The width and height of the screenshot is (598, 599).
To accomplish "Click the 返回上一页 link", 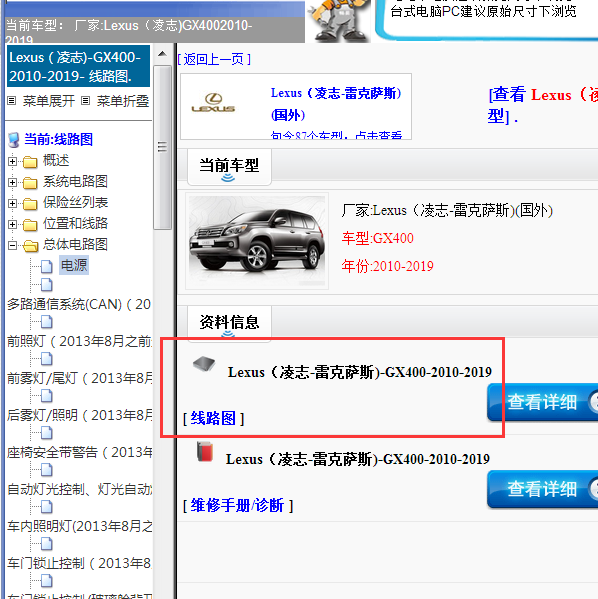I will point(214,59).
